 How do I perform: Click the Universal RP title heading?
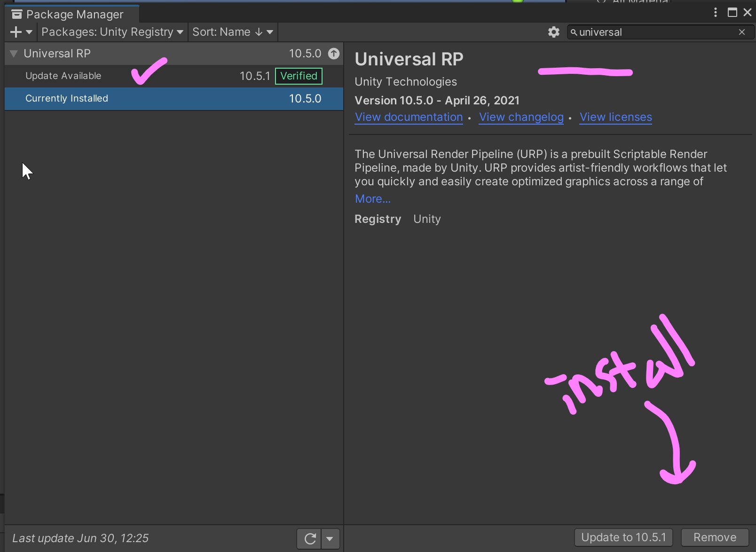409,59
